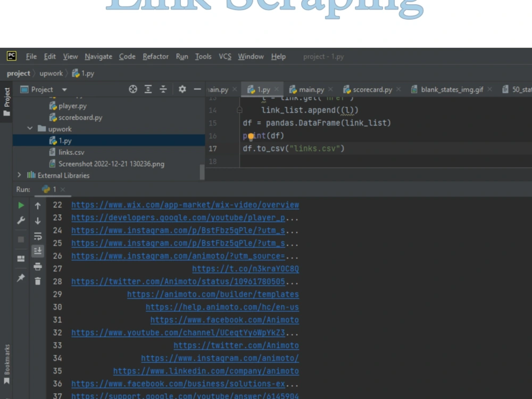Viewport: 532px width, 399px height.
Task: Open the help.animoto.com/hc/en-us link
Action: pyautogui.click(x=222, y=307)
